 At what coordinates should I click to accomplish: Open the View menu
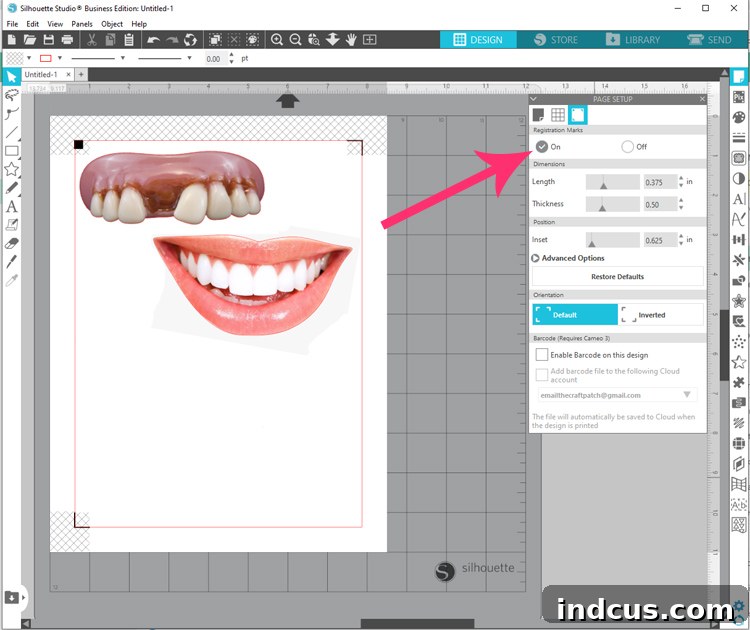[55, 24]
